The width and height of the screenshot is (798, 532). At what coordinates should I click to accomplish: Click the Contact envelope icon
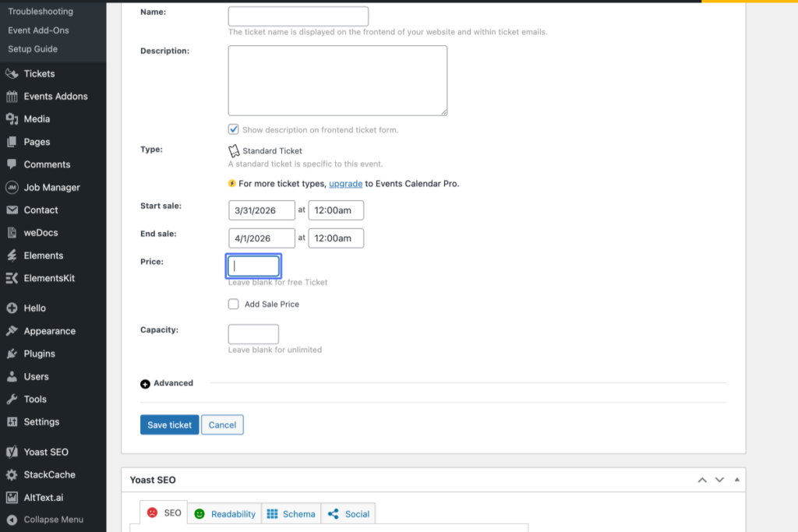coord(12,210)
